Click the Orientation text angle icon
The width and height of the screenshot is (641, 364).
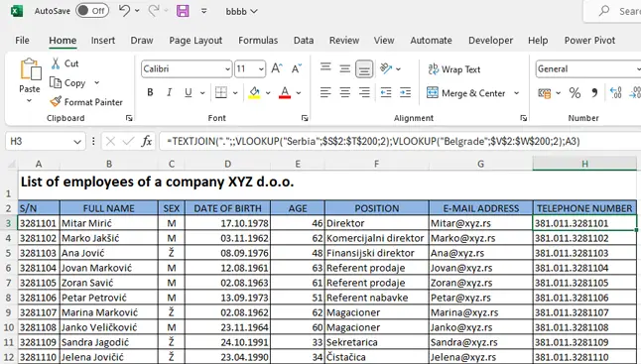[386, 68]
